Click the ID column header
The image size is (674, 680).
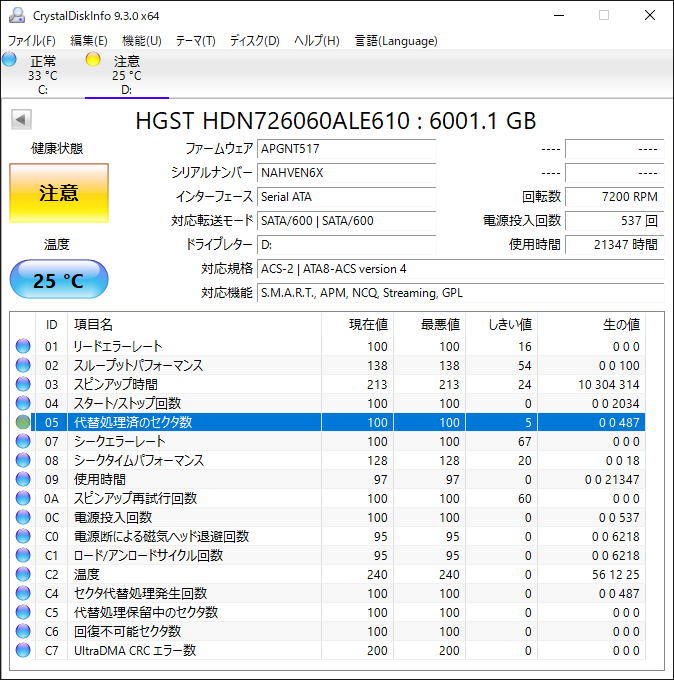pos(52,324)
